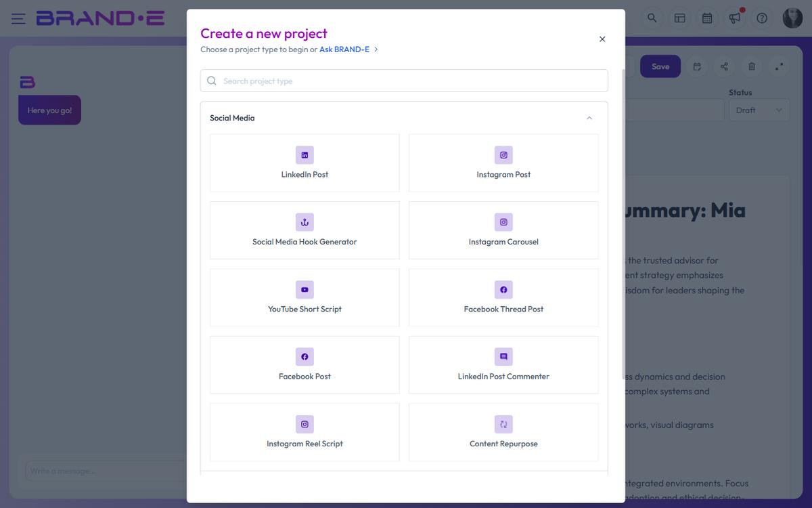Image resolution: width=812 pixels, height=508 pixels.
Task: Choose the YouTube Short Script label
Action: (304, 309)
